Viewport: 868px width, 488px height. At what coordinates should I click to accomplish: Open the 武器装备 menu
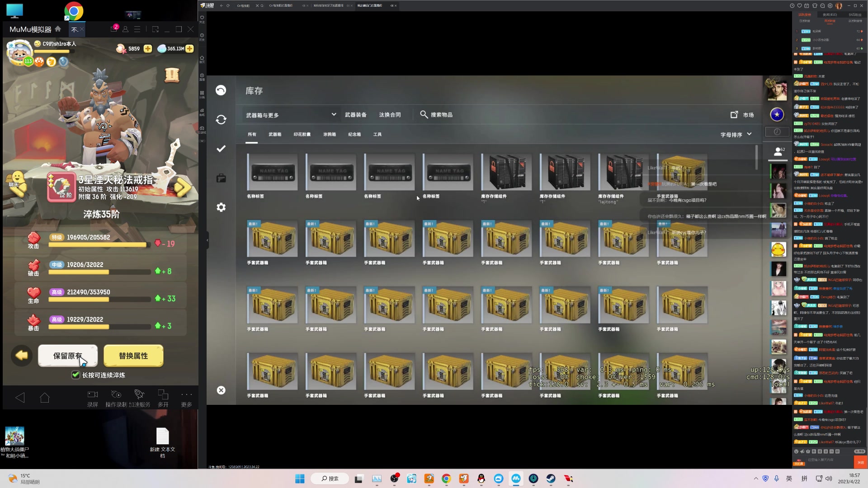(x=356, y=115)
